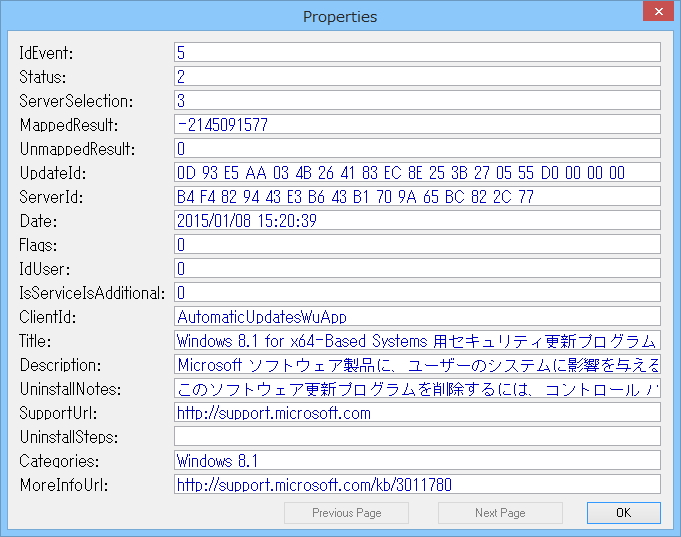Click the "ServerSelection:" label
Viewport: 681px width, 537px height.
coord(76,101)
